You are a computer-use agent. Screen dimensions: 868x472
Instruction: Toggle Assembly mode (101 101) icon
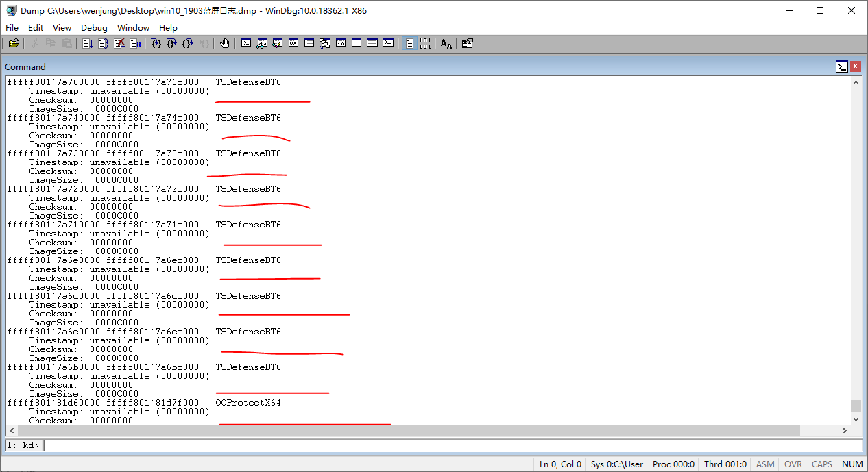click(x=424, y=43)
